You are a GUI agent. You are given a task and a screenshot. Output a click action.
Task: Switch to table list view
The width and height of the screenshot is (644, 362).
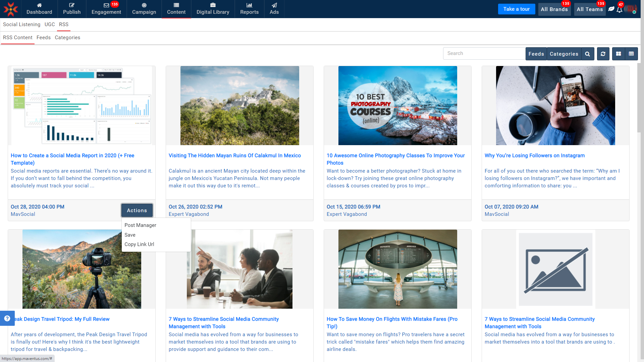[x=631, y=54]
